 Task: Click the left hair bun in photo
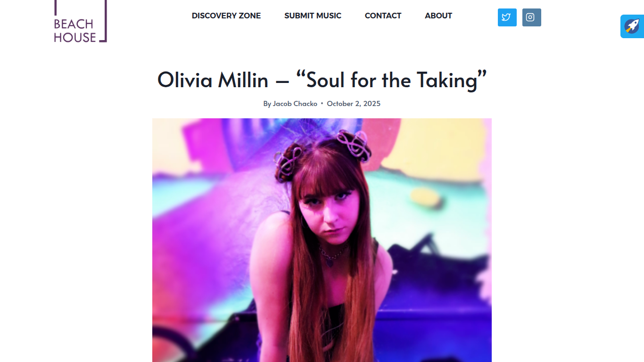(288, 164)
